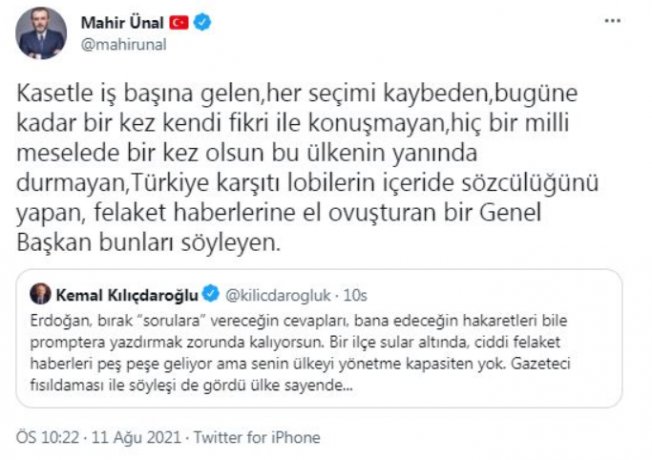This screenshot has height=460, width=652.
Task: Click the quoted tweet card border area
Action: (319, 338)
